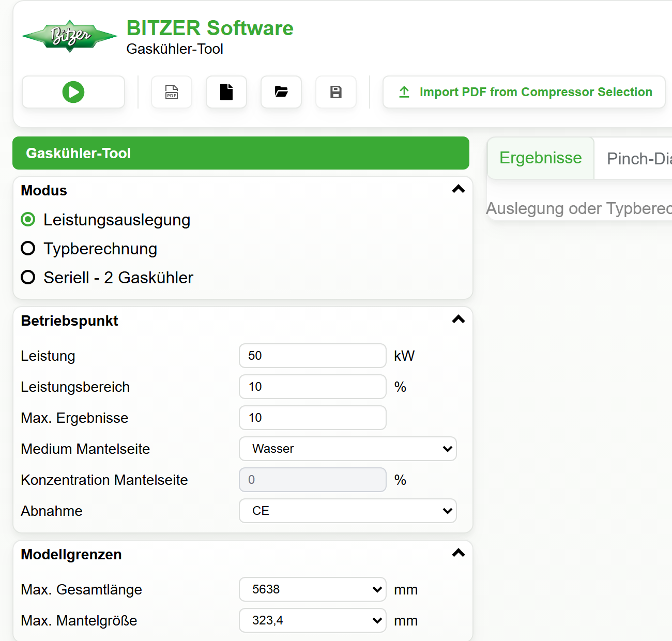Import PDF from Compressor Selection
Viewport: 672px width, 641px height.
524,92
